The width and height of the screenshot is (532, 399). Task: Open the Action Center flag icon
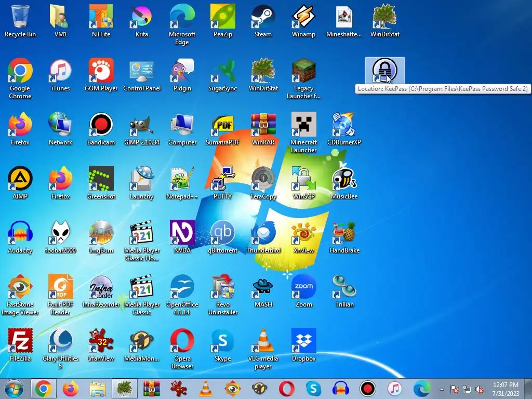(x=454, y=389)
